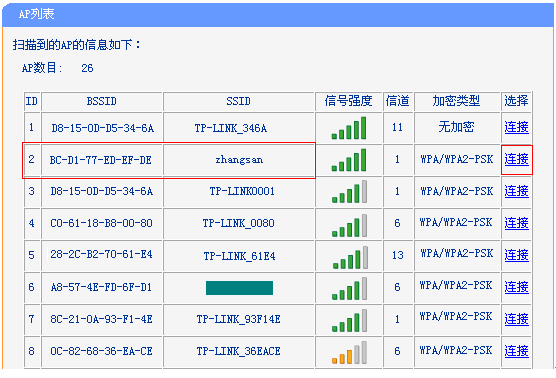This screenshot has height=378, width=556.
Task: Click the 无加密 encryption cell
Action: tap(456, 127)
